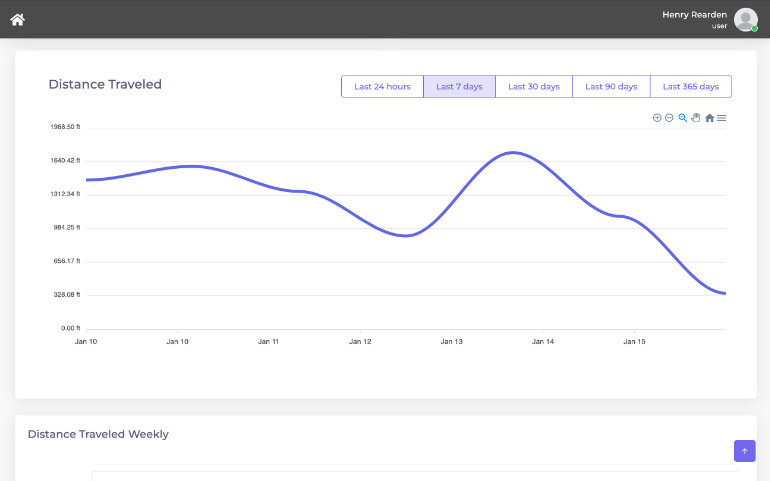Select Last 90 days range
The height and width of the screenshot is (481, 770).
611,86
